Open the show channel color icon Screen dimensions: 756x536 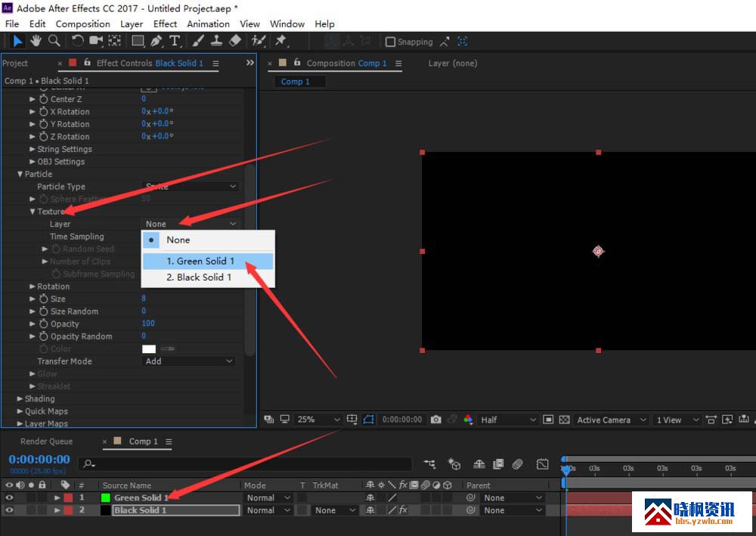tap(468, 420)
